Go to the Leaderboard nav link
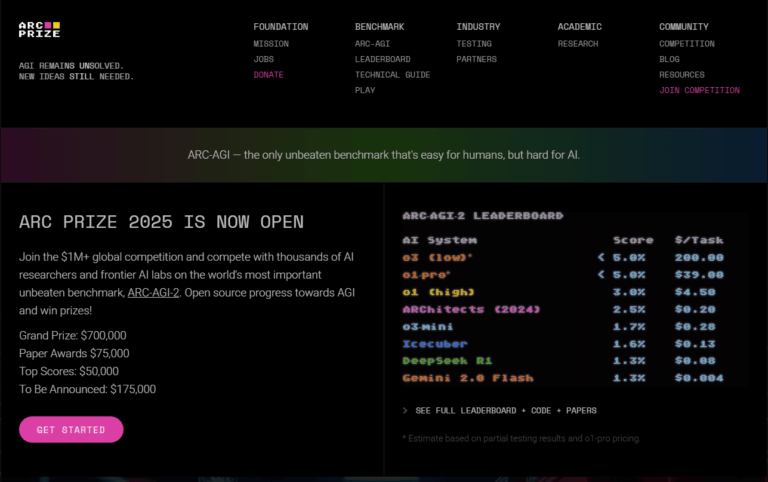768x482 pixels. [x=383, y=59]
